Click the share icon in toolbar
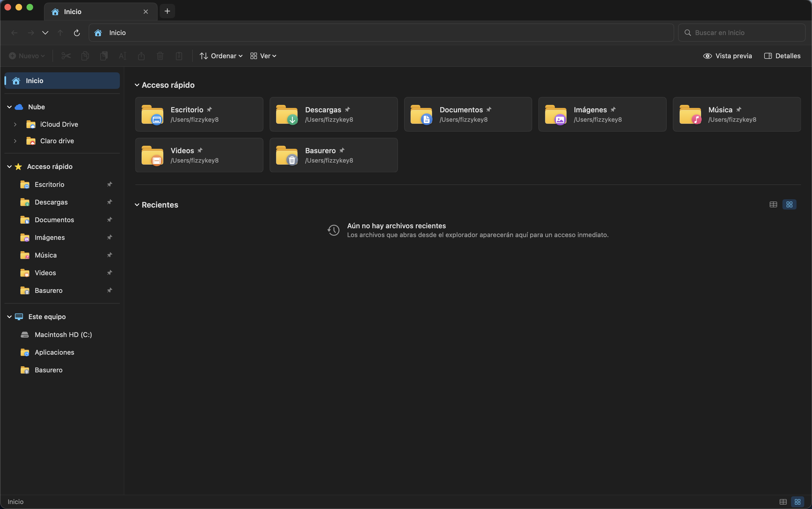 click(141, 56)
